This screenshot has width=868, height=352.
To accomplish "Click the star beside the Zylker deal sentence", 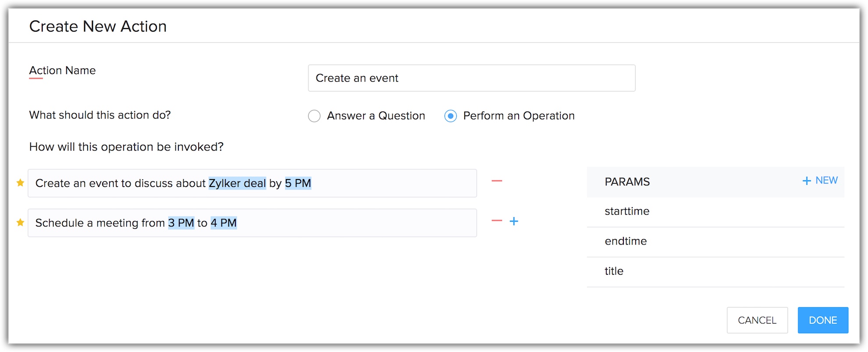I will [x=20, y=183].
